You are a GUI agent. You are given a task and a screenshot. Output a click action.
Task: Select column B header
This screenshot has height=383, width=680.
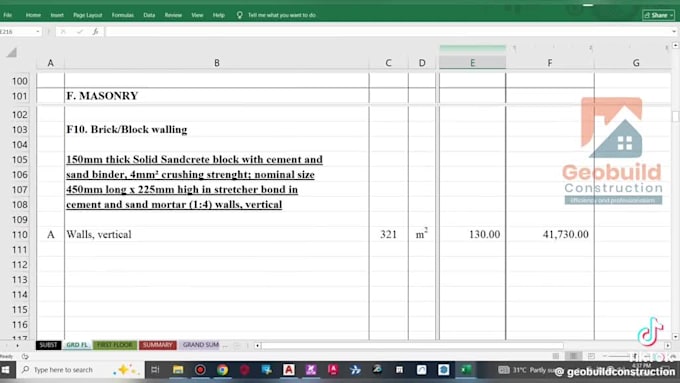(x=216, y=63)
